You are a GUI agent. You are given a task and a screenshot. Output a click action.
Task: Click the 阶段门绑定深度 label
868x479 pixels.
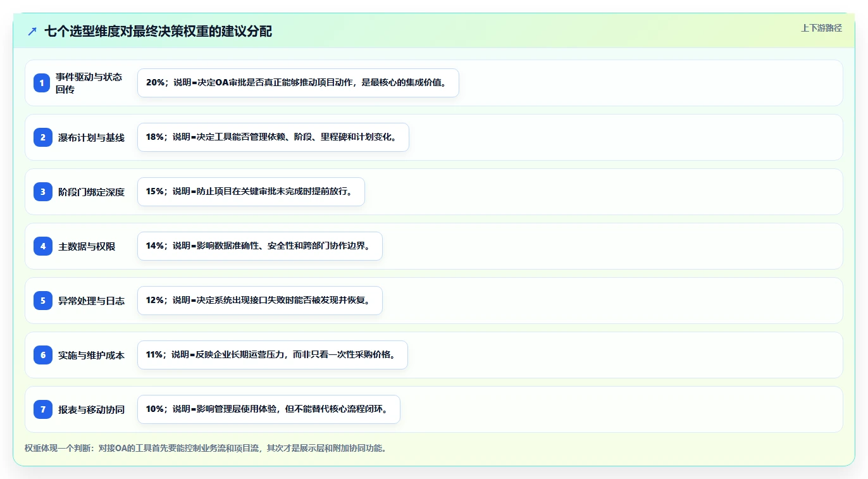[92, 192]
